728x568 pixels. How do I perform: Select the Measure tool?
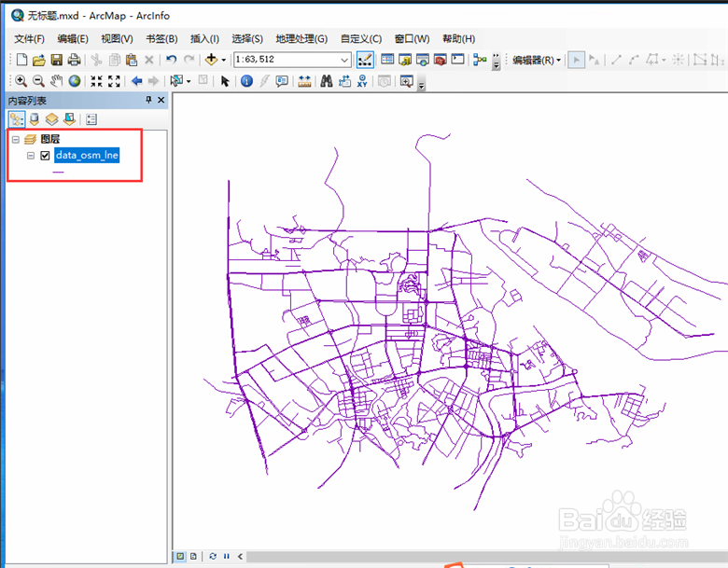coord(304,81)
